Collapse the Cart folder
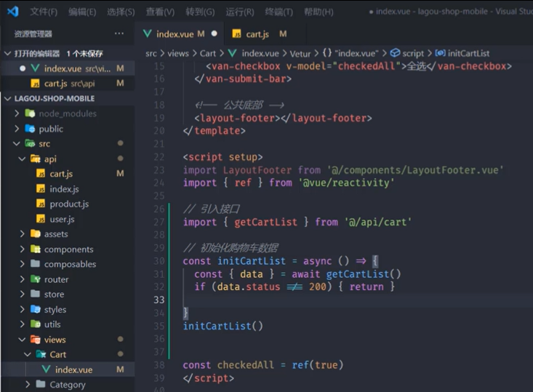The width and height of the screenshot is (533, 392). tap(68, 354)
